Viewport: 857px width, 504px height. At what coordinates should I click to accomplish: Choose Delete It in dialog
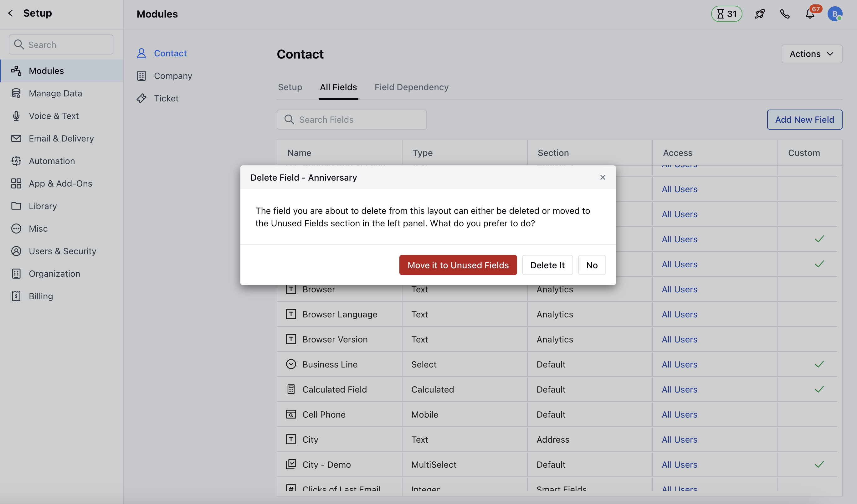pos(547,265)
